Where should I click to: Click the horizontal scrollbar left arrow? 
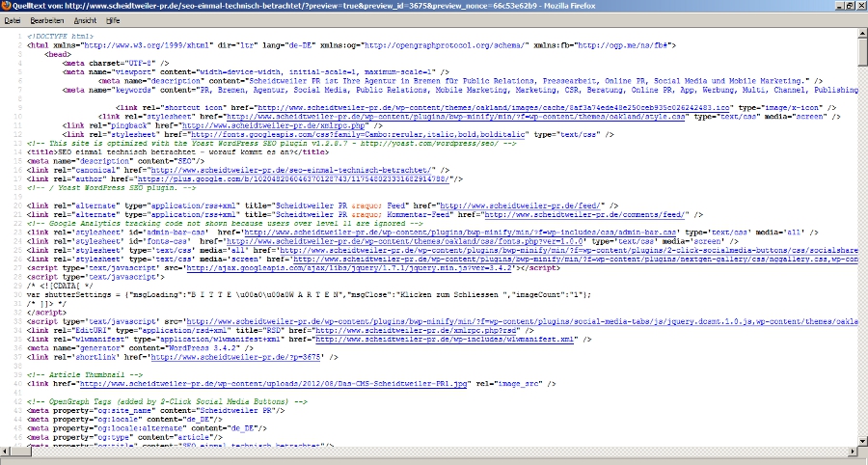coord(5,451)
